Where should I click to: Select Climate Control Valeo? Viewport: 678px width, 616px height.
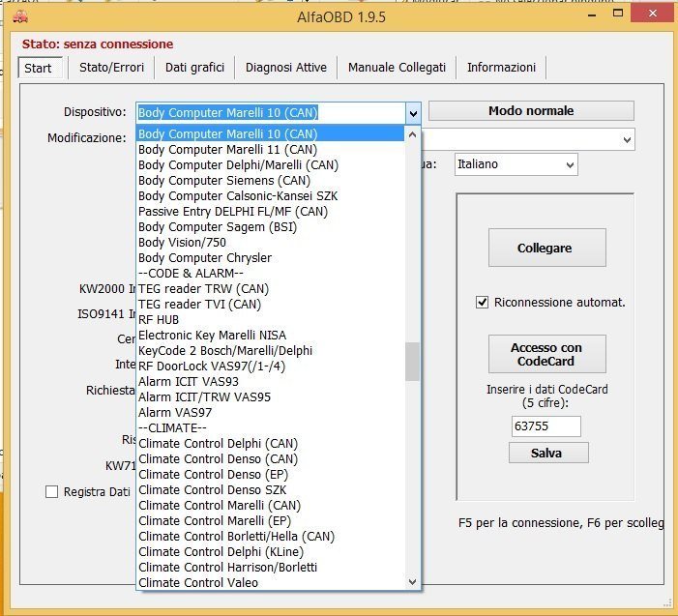click(x=270, y=583)
